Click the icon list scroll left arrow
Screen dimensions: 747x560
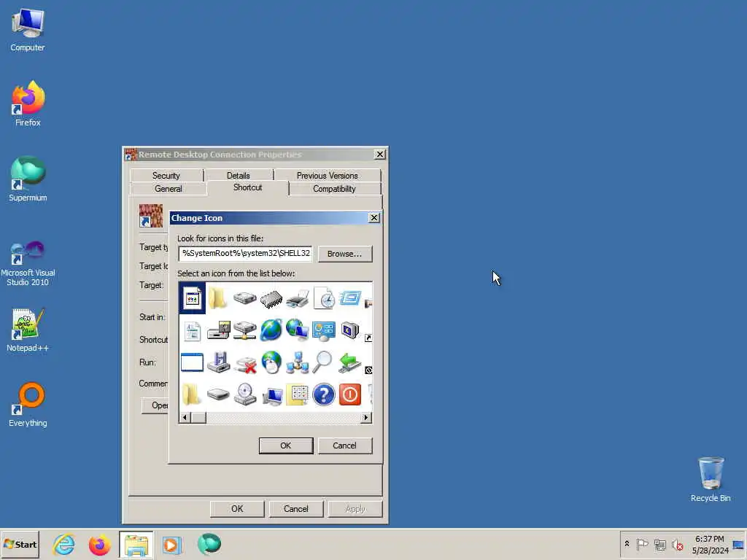tap(185, 418)
